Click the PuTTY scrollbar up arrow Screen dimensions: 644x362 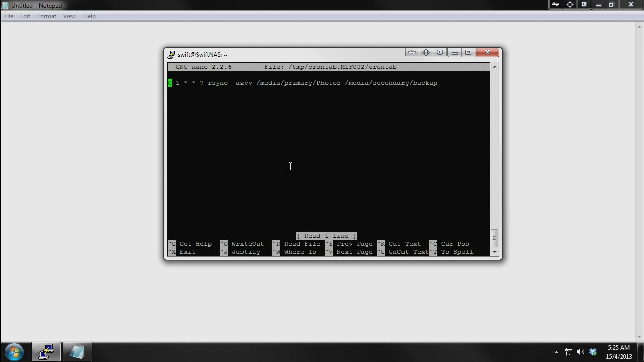coord(494,67)
